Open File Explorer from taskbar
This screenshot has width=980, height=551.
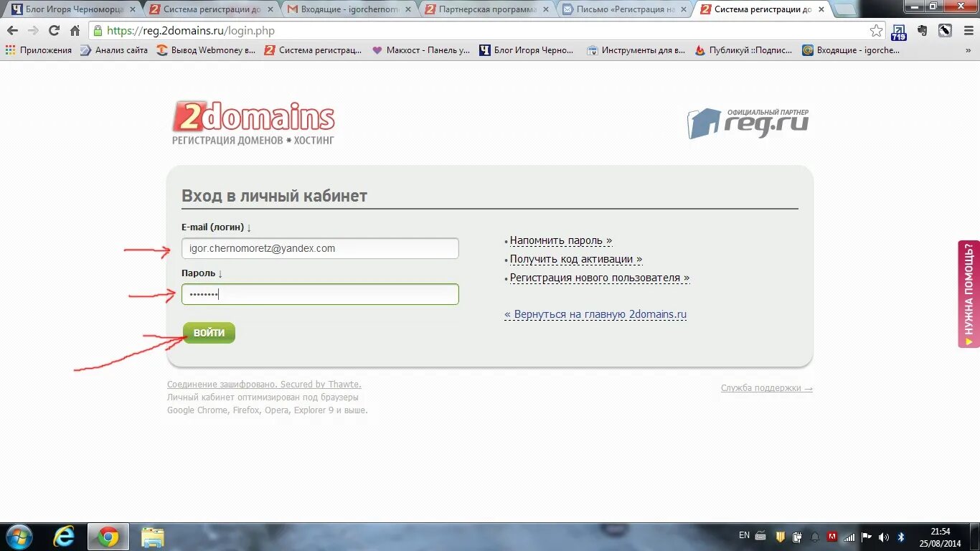click(152, 537)
